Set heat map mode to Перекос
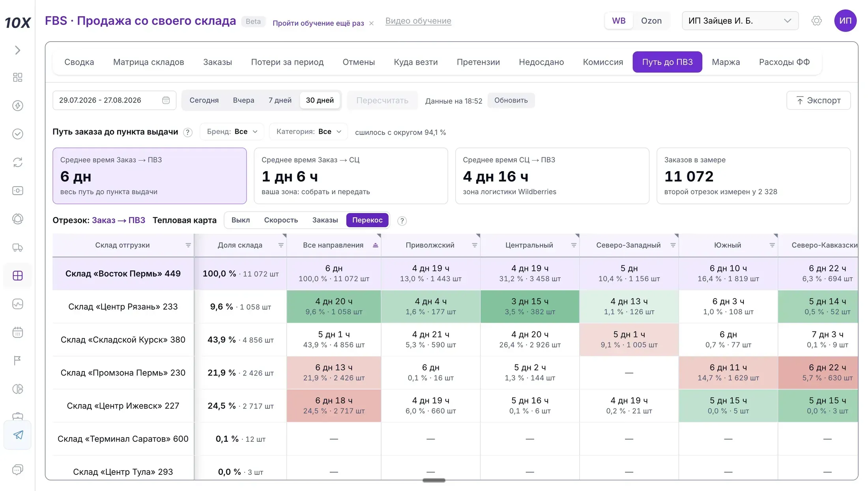The height and width of the screenshot is (491, 868). click(367, 220)
